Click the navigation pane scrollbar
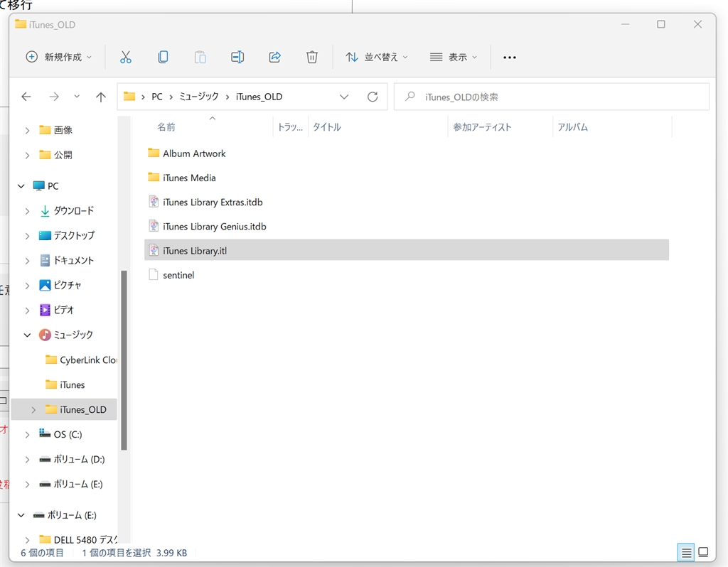This screenshot has width=728, height=567. [124, 360]
